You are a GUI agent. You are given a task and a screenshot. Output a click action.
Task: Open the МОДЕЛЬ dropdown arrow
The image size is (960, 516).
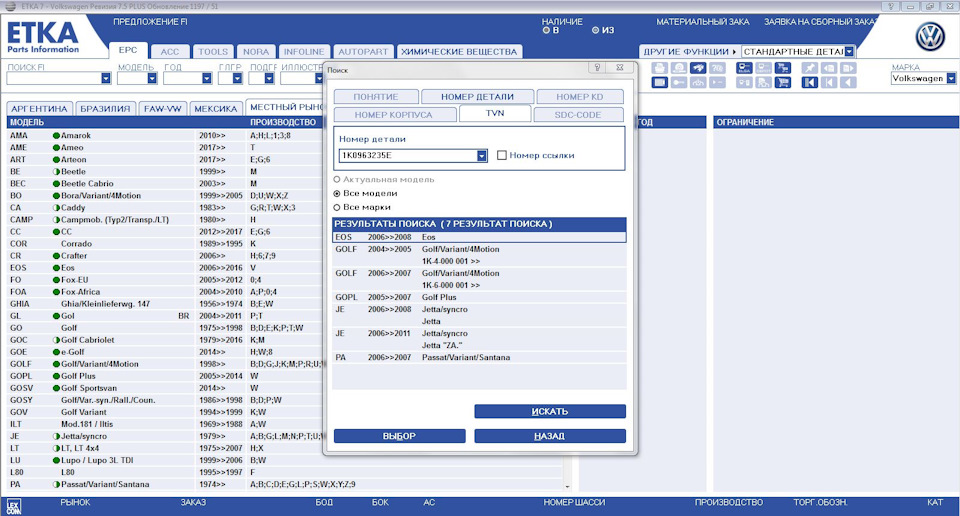point(152,78)
